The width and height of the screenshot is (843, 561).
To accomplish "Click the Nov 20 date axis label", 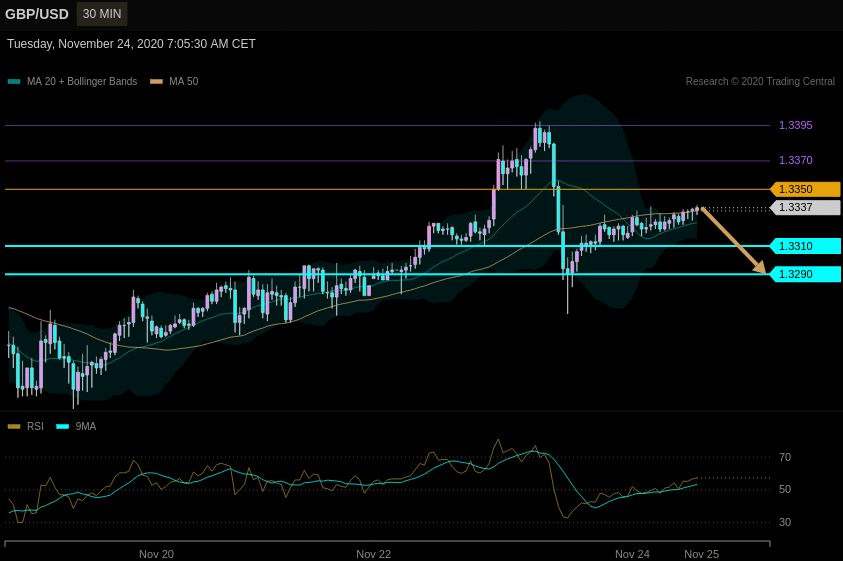I will 156,554.
